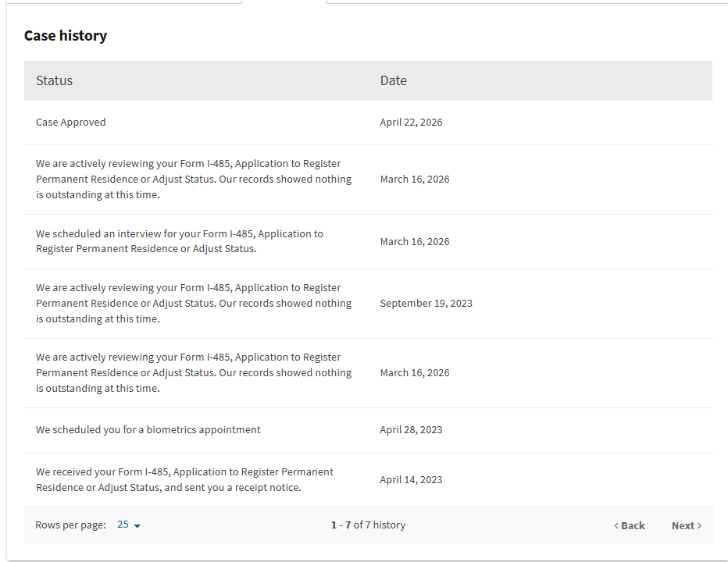The width and height of the screenshot is (728, 562).
Task: Select the Case Approved status row
Action: pos(368,123)
